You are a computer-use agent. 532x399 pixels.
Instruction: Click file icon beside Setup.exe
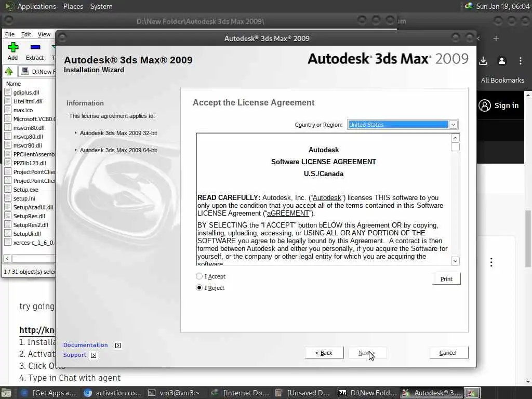point(8,189)
